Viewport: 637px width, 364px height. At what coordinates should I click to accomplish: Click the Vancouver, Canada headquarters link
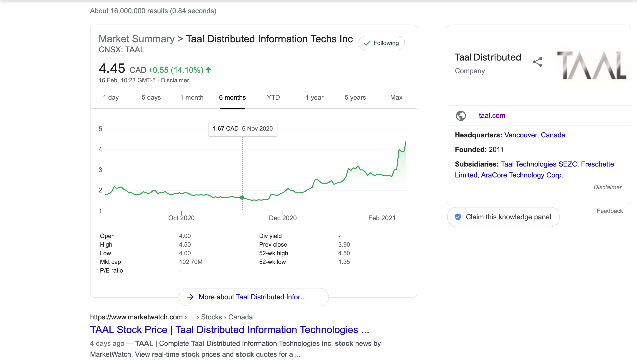point(534,135)
